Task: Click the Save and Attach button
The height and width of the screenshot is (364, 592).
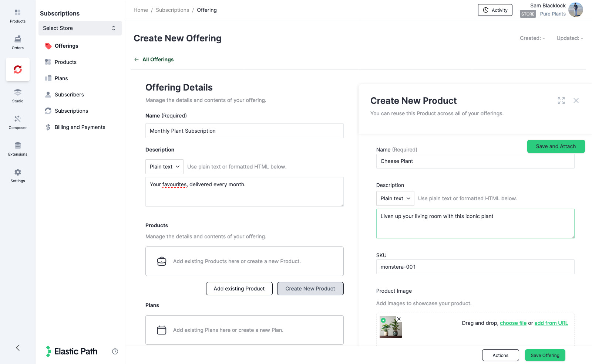Action: coord(556,146)
